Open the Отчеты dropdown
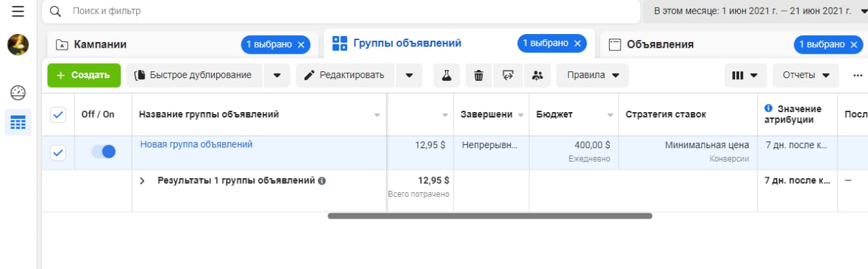 coord(806,75)
